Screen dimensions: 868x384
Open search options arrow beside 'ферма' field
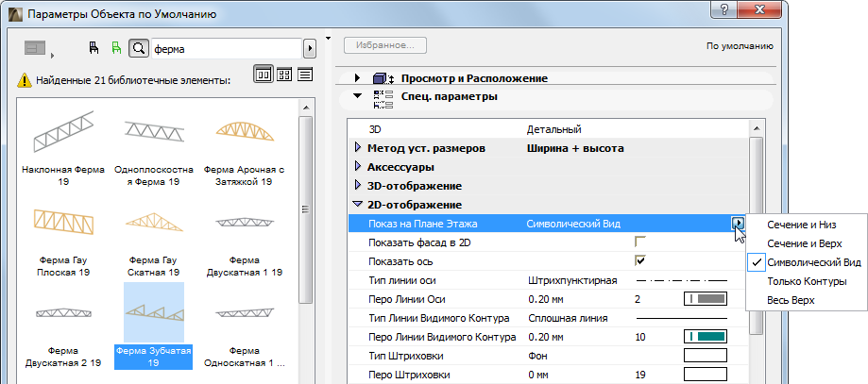(308, 46)
